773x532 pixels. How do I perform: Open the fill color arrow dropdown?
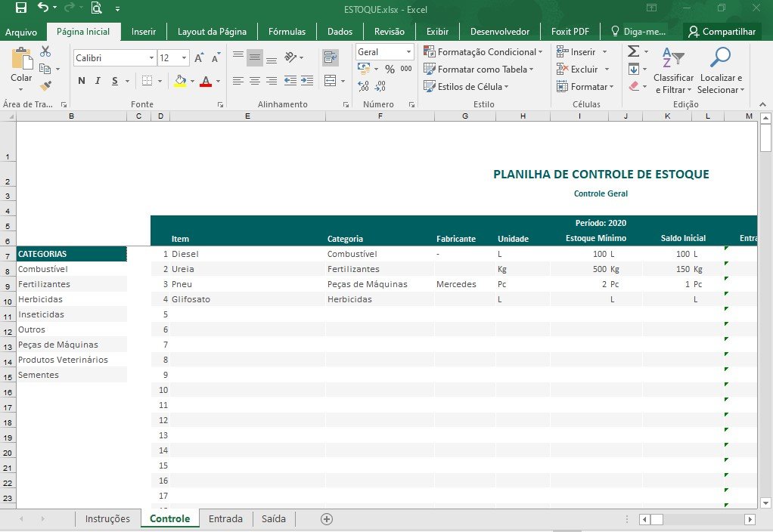pos(192,81)
